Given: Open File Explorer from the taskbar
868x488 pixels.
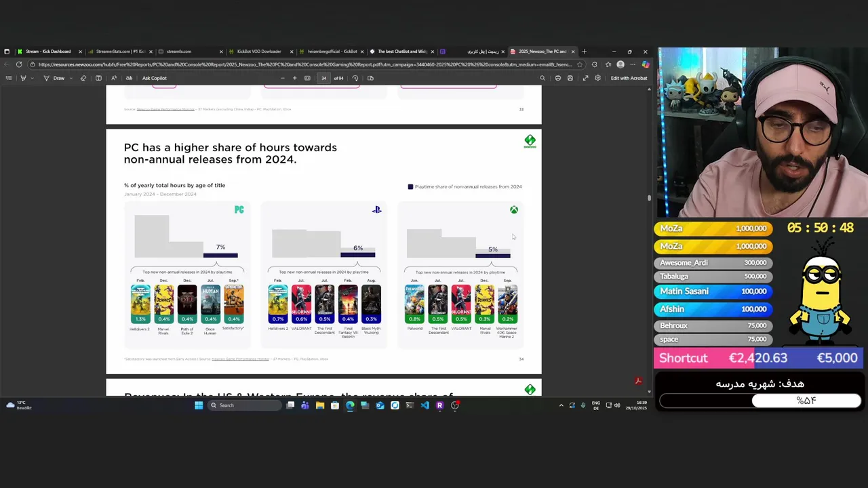Looking at the screenshot, I should point(319,405).
